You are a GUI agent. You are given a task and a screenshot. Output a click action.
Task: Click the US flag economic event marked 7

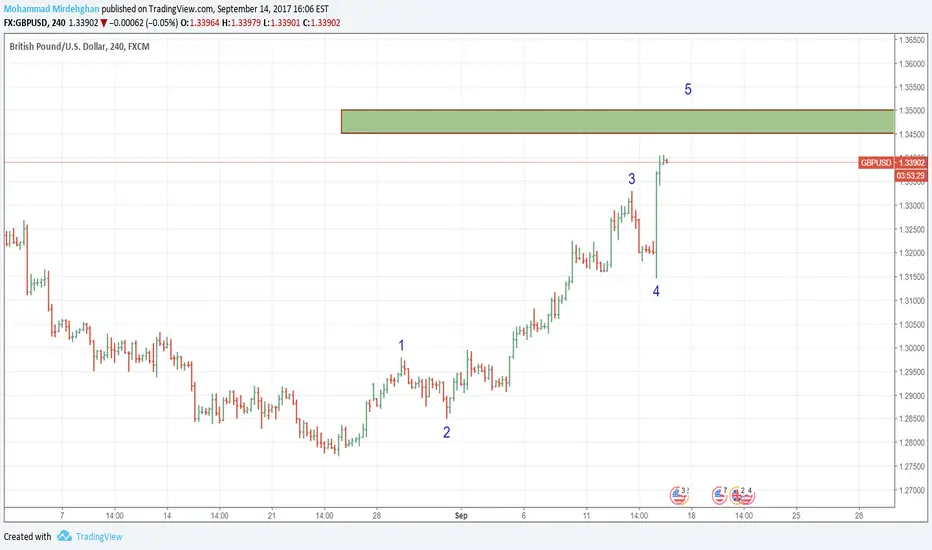(719, 495)
